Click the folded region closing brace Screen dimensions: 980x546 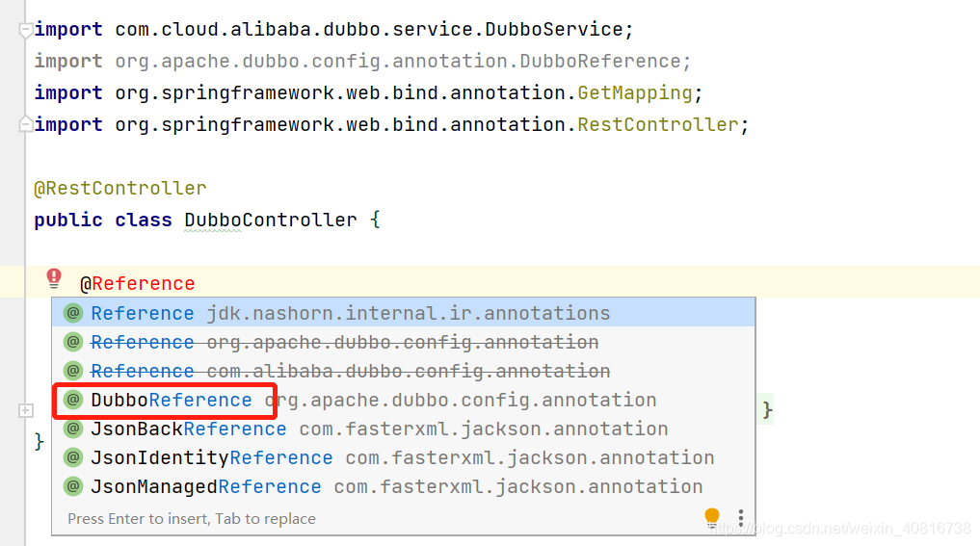coord(767,410)
